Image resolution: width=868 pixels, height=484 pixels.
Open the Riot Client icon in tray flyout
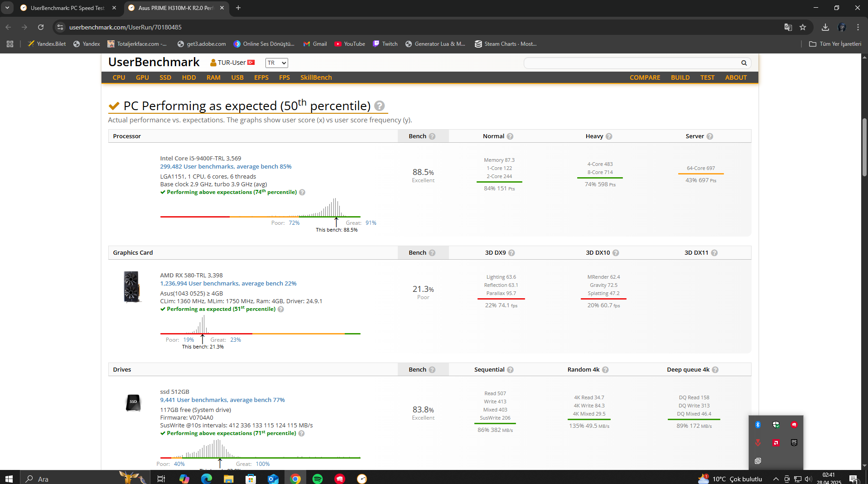click(x=794, y=425)
